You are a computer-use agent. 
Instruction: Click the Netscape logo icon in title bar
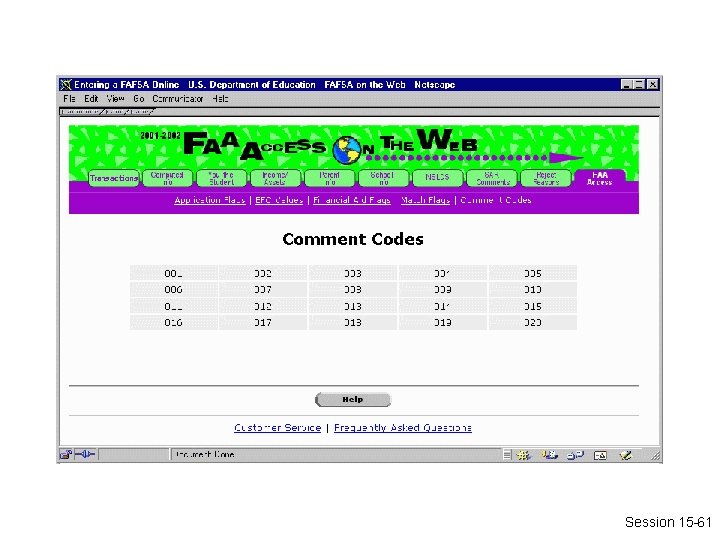[66, 84]
